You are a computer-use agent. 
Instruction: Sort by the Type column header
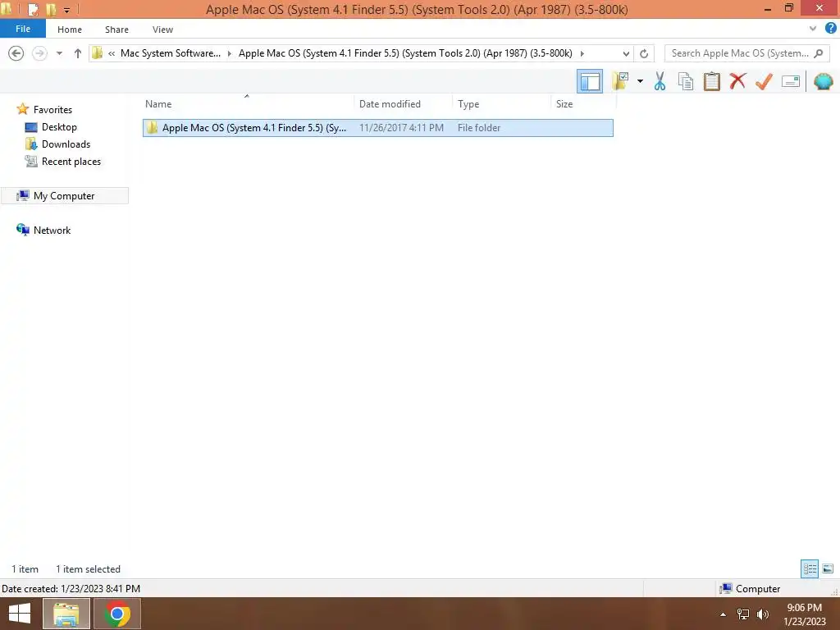(468, 104)
